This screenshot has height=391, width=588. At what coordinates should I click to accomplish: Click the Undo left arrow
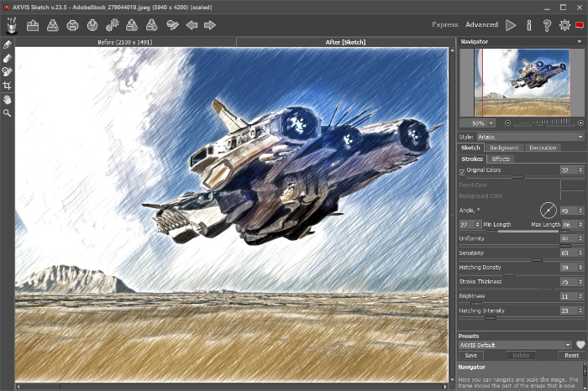point(192,25)
